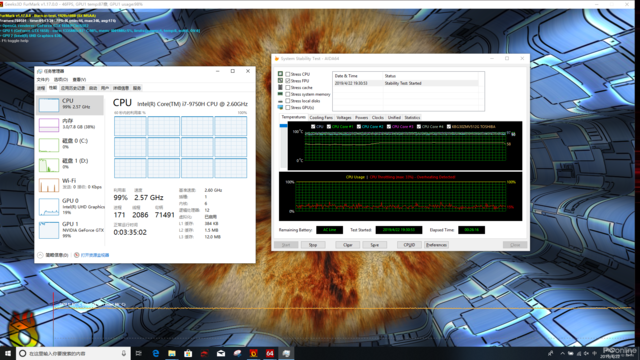Open the Windows Start menu

[8, 353]
